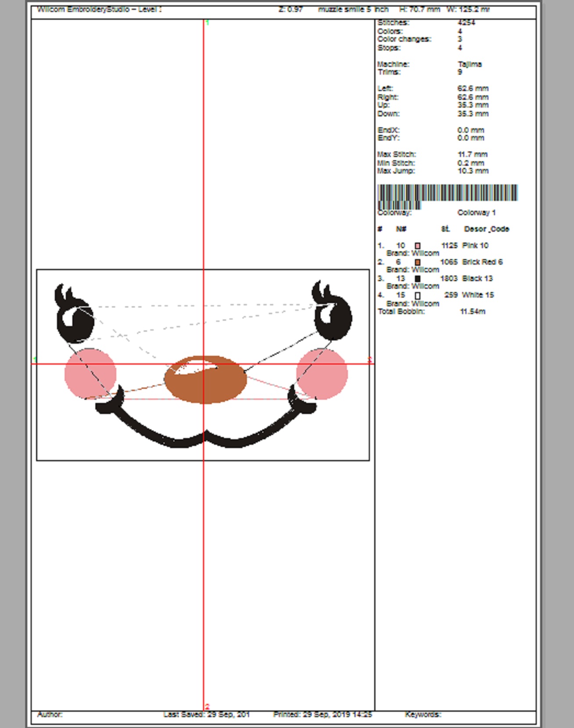
Task: Click the 'muzzle smile 5 inch' design title
Action: pyautogui.click(x=353, y=9)
